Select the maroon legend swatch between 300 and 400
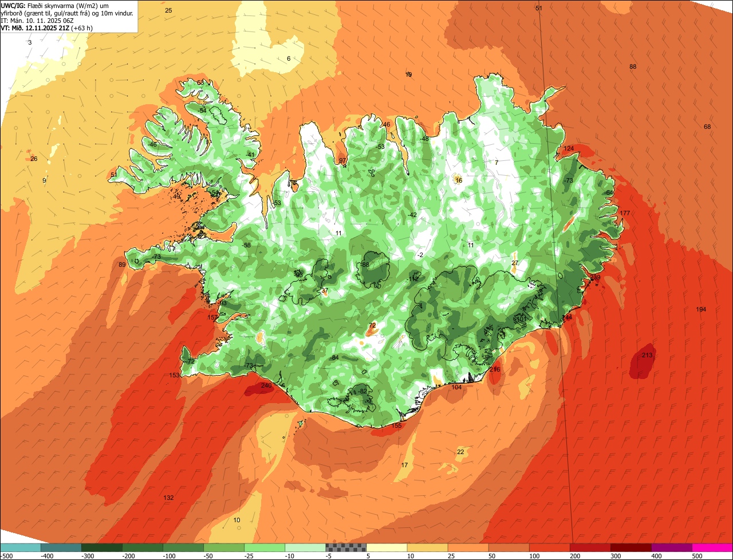 click(631, 547)
